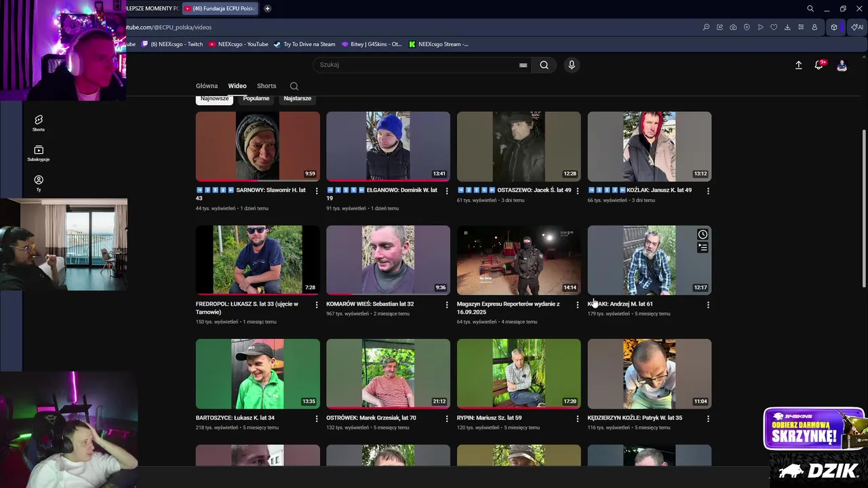The image size is (868, 488).
Task: Play the SARNOWY Sławomir H. thumbnail
Action: (x=258, y=146)
